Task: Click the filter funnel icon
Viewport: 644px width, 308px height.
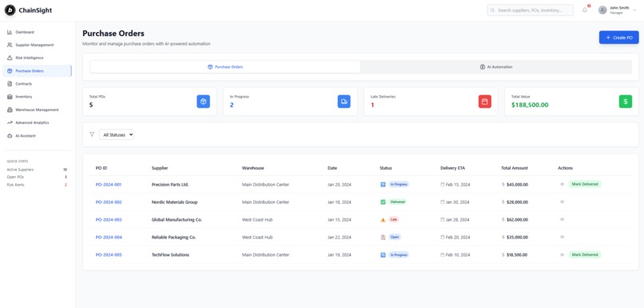Action: 92,134
